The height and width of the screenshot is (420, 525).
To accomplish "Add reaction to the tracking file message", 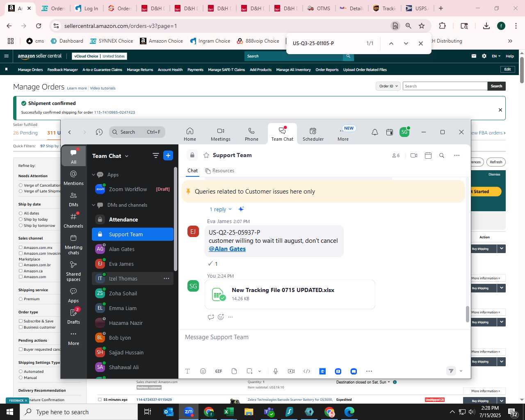I will click(221, 317).
